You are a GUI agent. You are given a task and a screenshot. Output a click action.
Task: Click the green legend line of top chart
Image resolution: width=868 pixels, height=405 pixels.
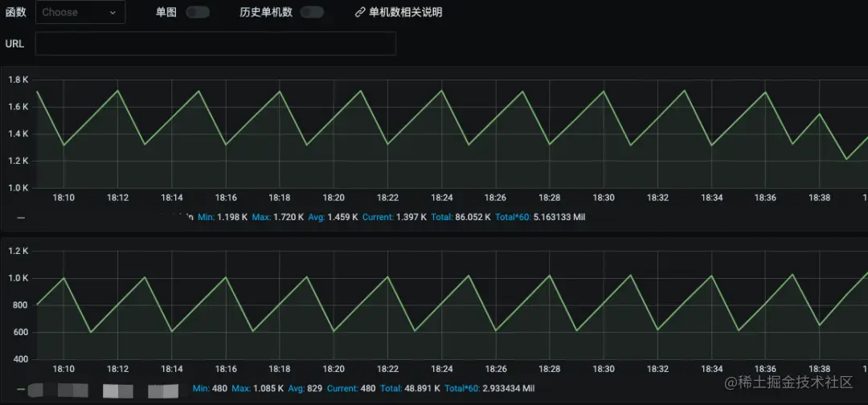click(21, 218)
